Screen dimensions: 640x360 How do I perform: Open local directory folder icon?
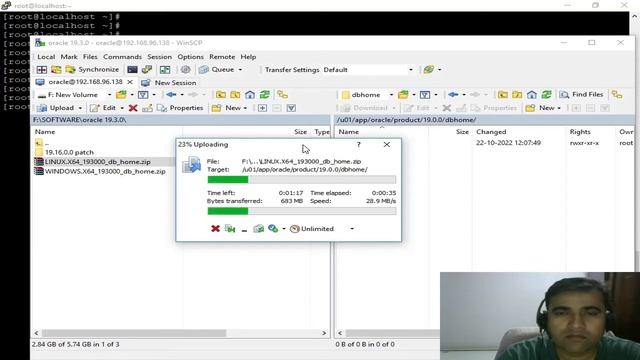tap(121, 95)
